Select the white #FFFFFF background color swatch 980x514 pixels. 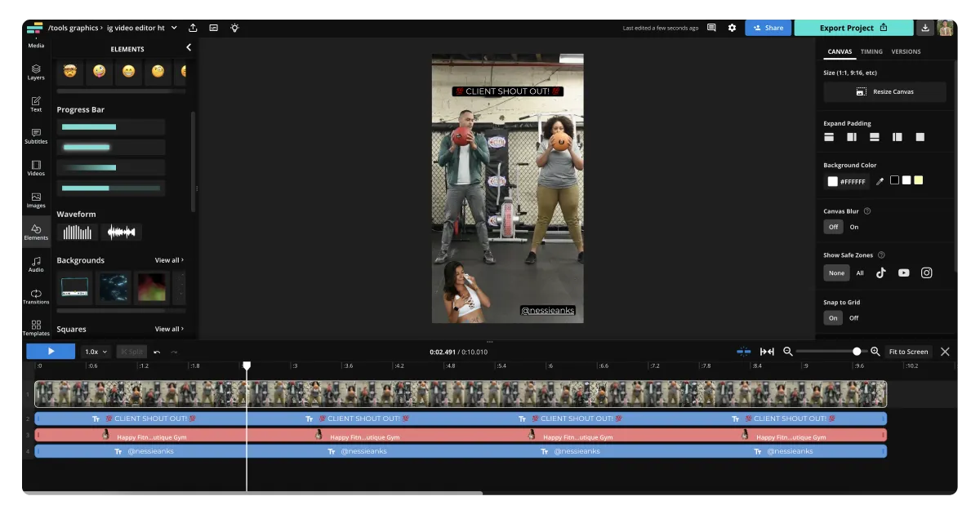(832, 181)
